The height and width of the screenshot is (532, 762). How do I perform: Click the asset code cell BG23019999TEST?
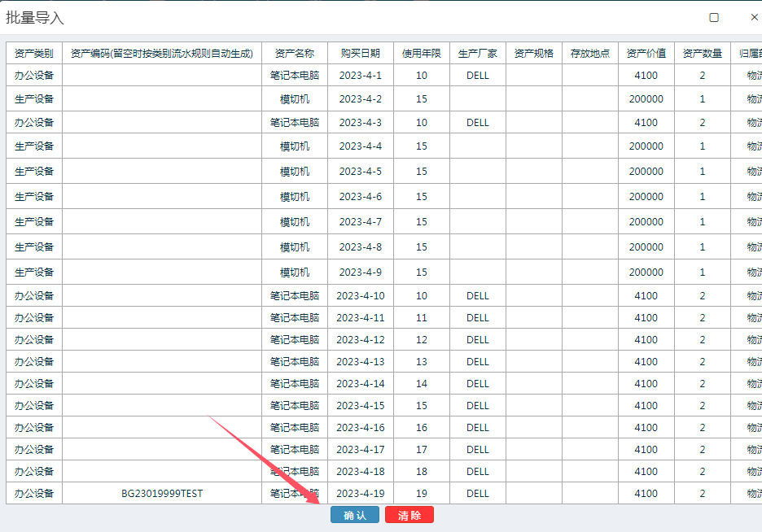tap(162, 494)
